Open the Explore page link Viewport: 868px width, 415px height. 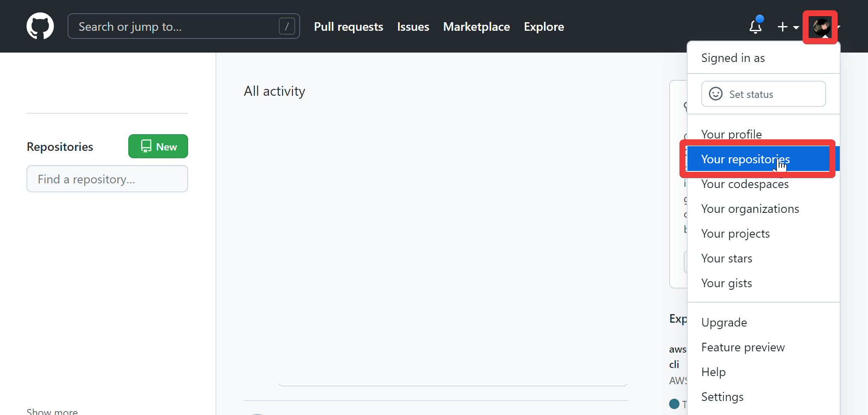point(544,27)
